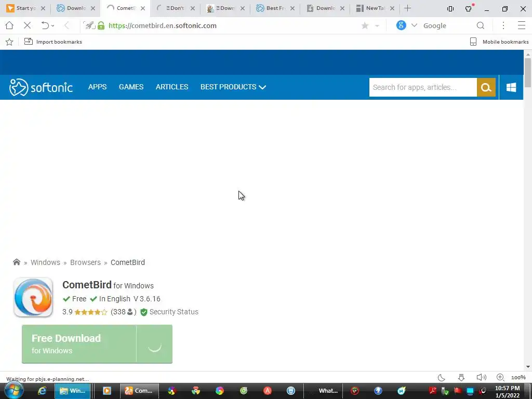Click the green padlock security icon
The image size is (532, 399).
[x=101, y=25]
